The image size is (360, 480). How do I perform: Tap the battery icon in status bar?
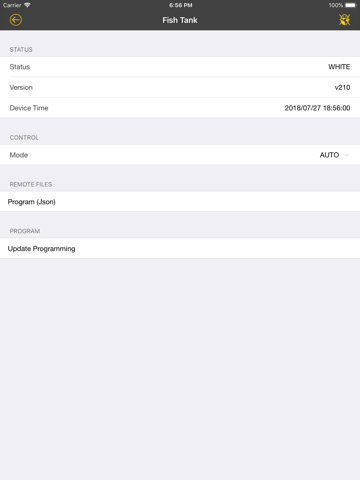pyautogui.click(x=351, y=5)
